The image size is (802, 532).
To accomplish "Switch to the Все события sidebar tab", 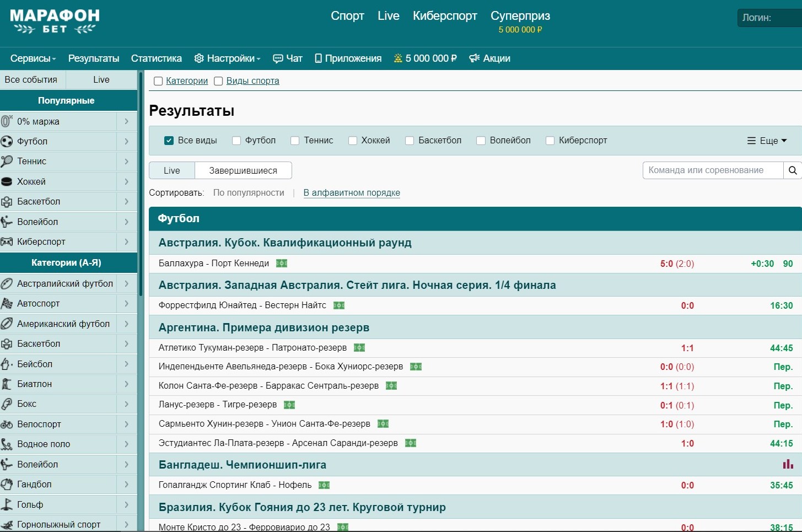I will coord(33,79).
